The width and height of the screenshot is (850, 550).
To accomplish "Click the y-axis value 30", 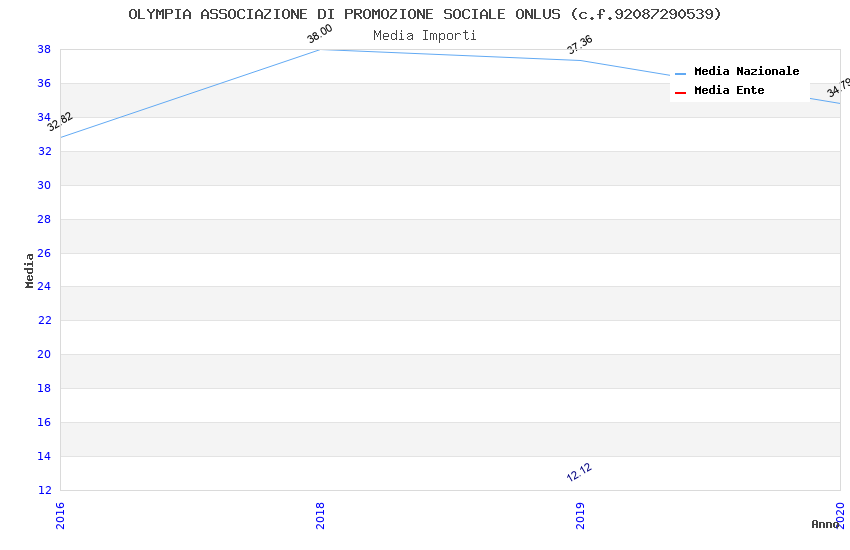I will point(44,185).
